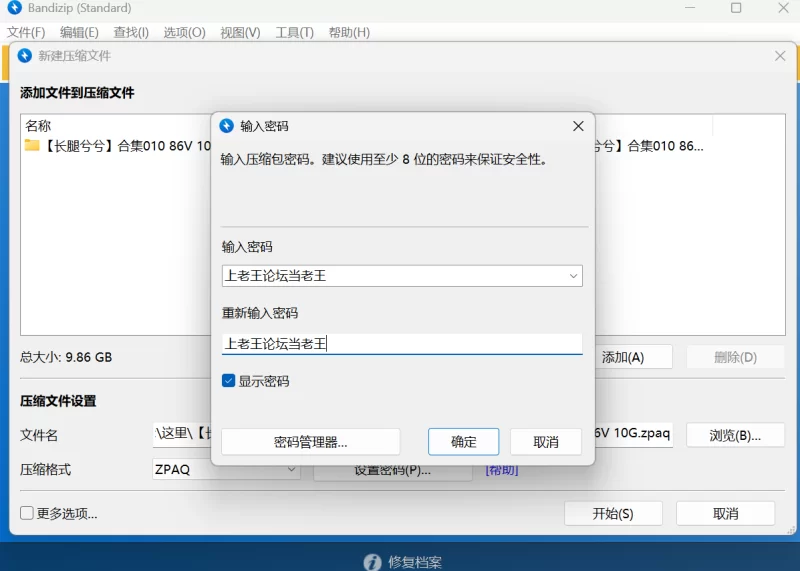Open the 密码管理器 button

pos(311,442)
